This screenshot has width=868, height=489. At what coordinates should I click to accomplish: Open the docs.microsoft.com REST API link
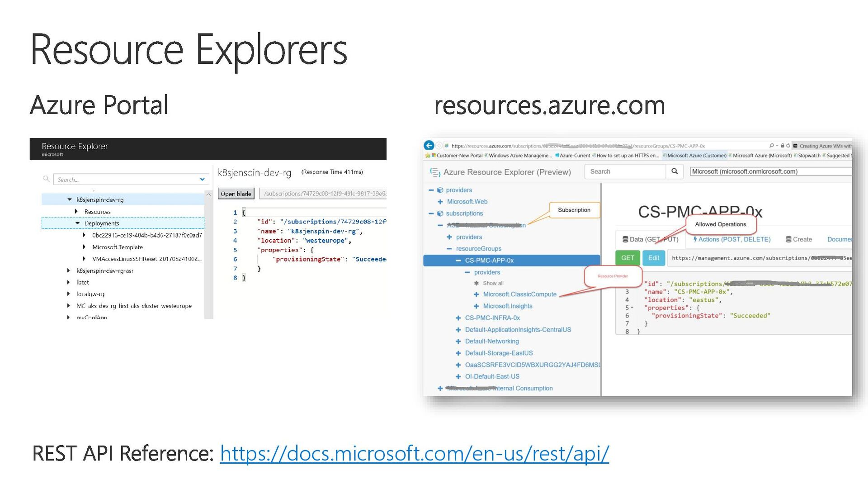(414, 453)
